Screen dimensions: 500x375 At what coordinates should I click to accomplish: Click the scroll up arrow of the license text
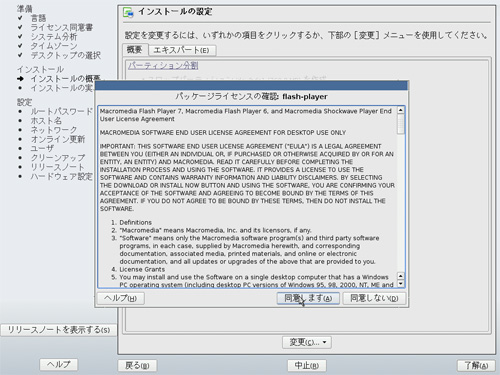coord(401,110)
